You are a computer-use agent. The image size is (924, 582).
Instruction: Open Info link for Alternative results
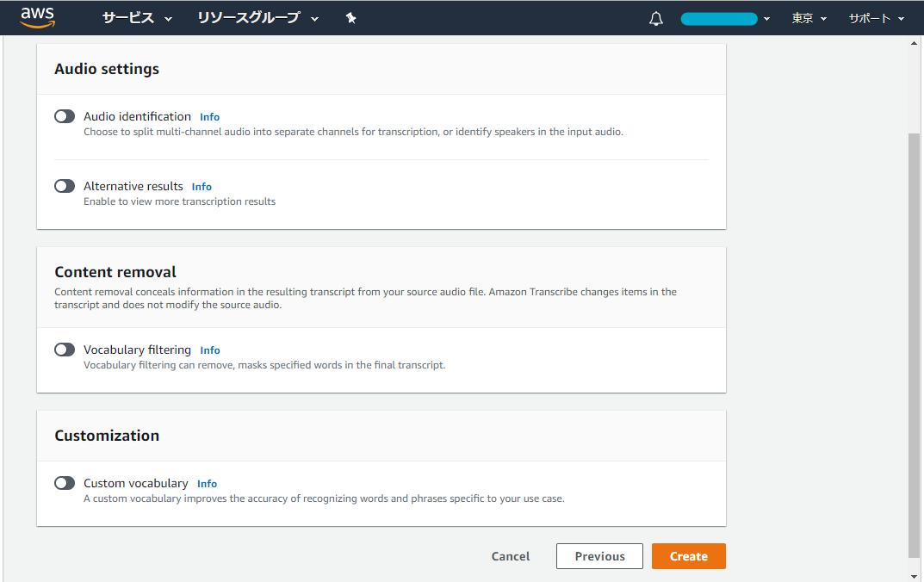pyautogui.click(x=202, y=187)
